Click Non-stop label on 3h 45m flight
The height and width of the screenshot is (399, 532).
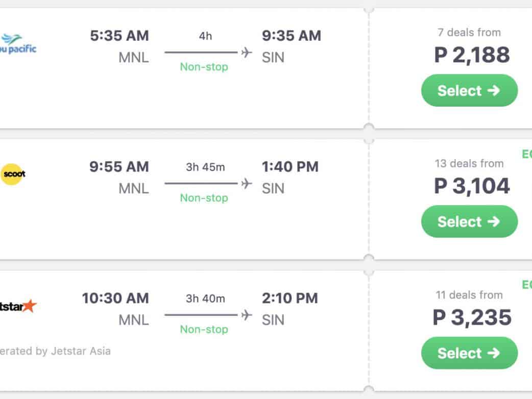click(x=204, y=198)
